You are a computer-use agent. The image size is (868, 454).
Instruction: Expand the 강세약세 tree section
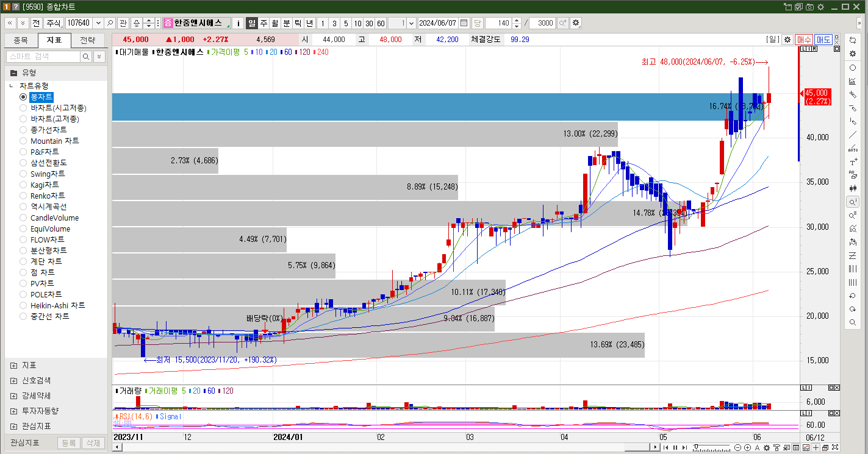(x=13, y=395)
